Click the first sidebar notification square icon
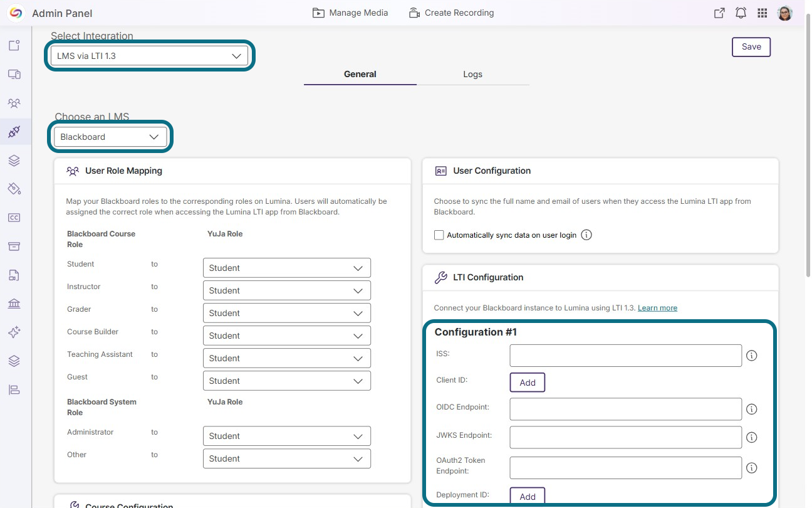The height and width of the screenshot is (508, 812). click(x=14, y=45)
